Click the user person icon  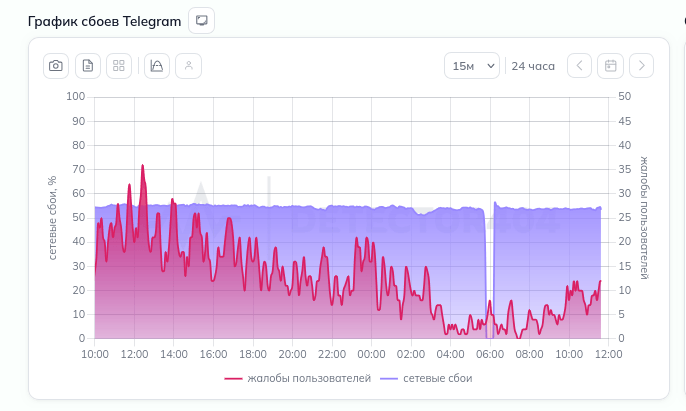pos(188,66)
